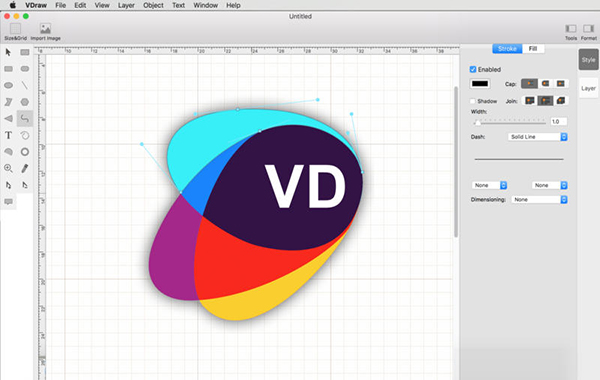Open the Layer menu in menu bar
The width and height of the screenshot is (600, 380).
(126, 5)
